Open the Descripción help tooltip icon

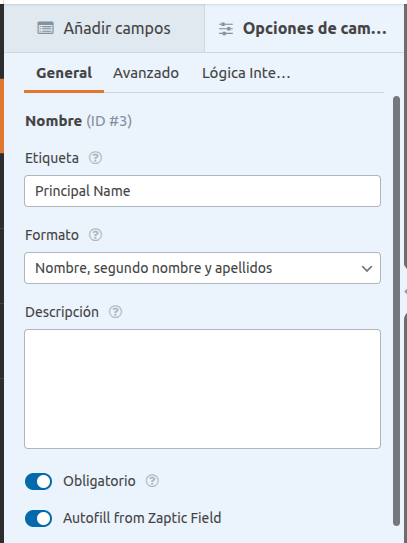(115, 312)
